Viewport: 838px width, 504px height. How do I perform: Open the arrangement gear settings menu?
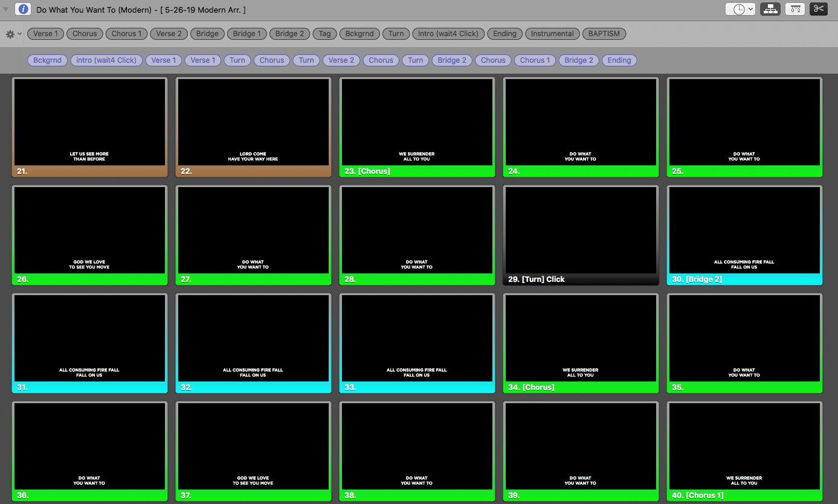13,34
